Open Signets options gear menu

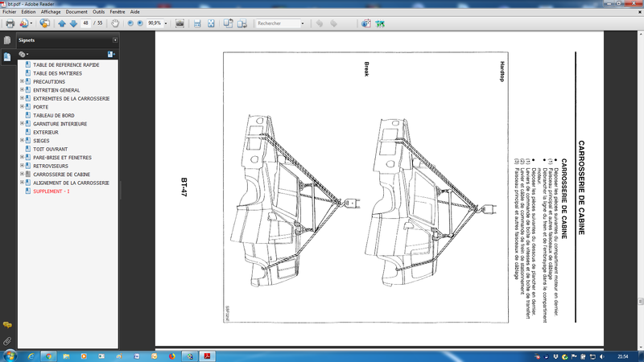coord(23,54)
